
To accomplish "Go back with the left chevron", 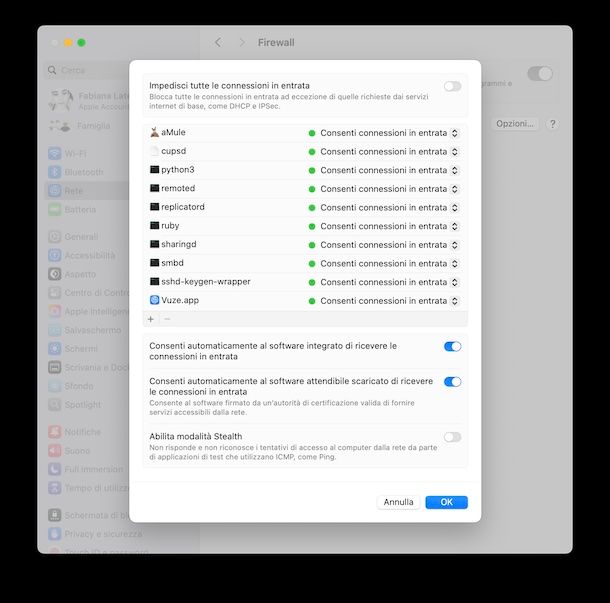I will click(x=218, y=42).
